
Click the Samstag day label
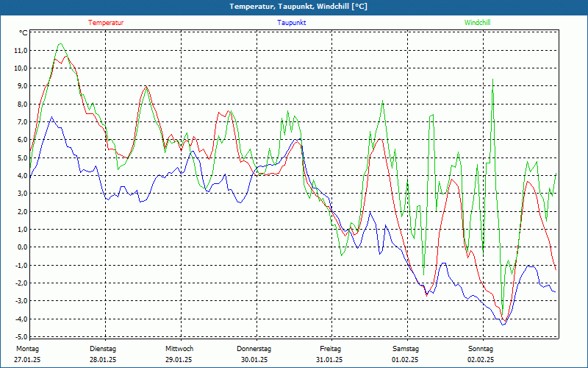[x=406, y=349]
